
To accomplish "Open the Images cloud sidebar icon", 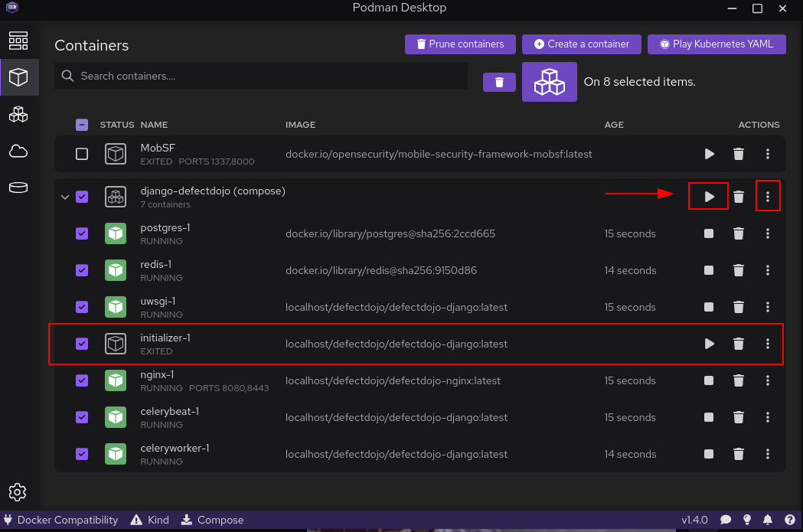I will point(18,151).
